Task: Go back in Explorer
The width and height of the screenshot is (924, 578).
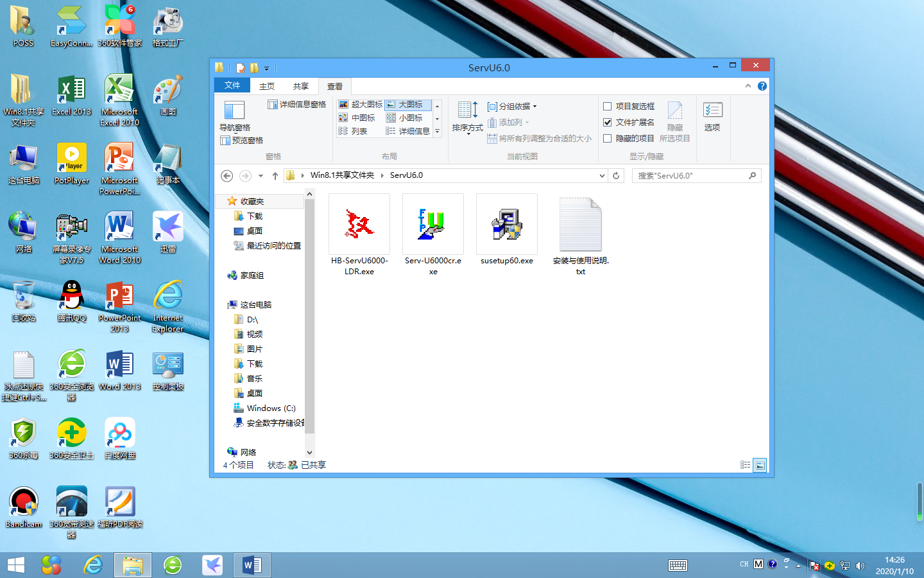Action: pyautogui.click(x=227, y=175)
